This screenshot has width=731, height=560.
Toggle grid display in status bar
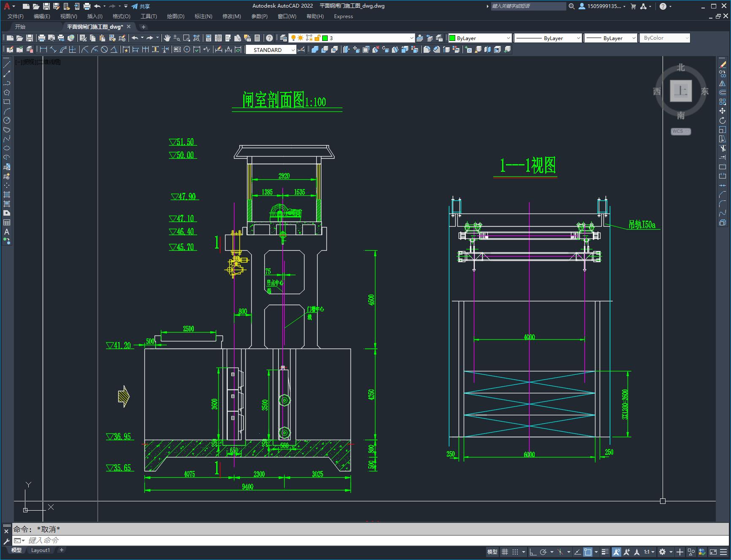tap(505, 552)
